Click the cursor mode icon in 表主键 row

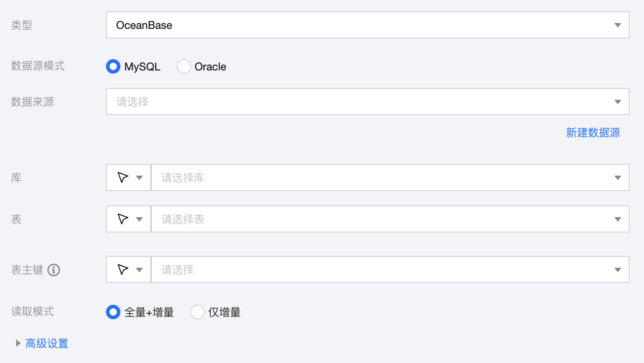123,270
